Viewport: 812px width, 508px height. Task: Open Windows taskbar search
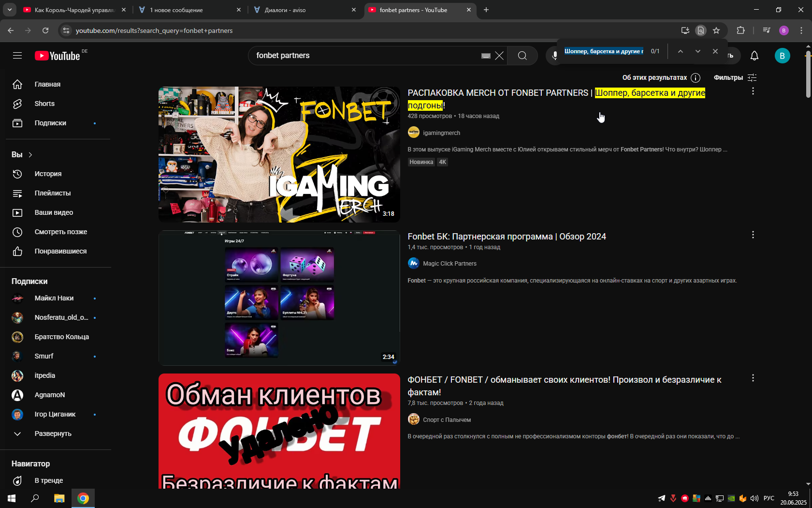pos(35,498)
